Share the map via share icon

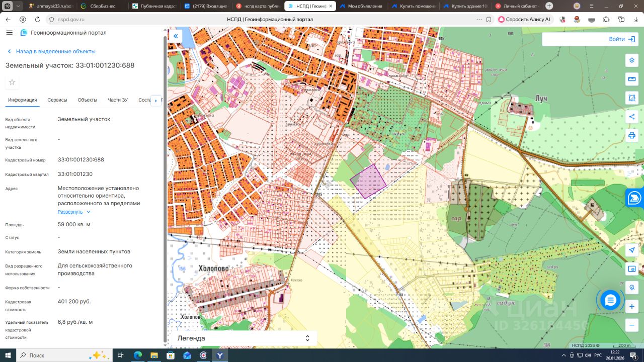click(x=632, y=117)
